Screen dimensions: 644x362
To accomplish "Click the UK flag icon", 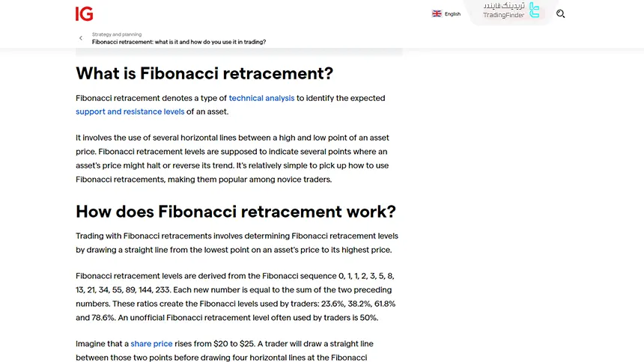I will coord(437,13).
